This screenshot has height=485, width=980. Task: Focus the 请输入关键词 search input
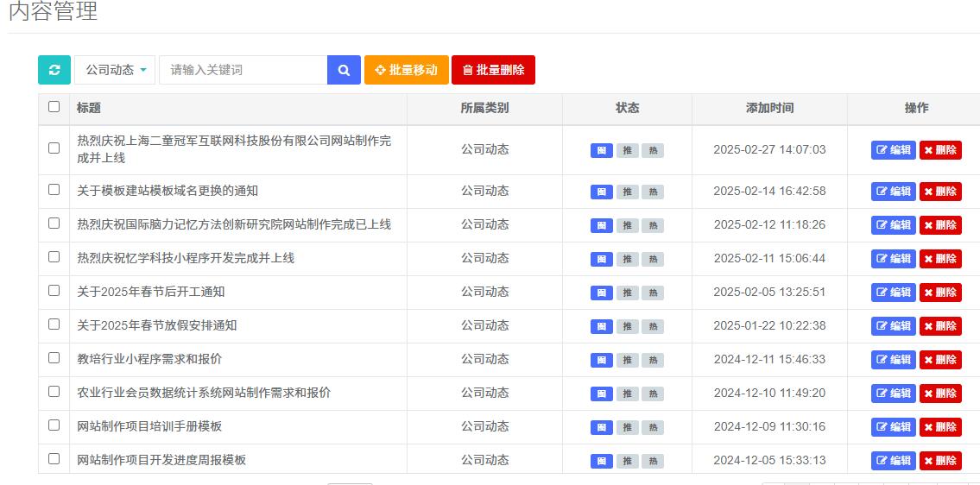[243, 70]
